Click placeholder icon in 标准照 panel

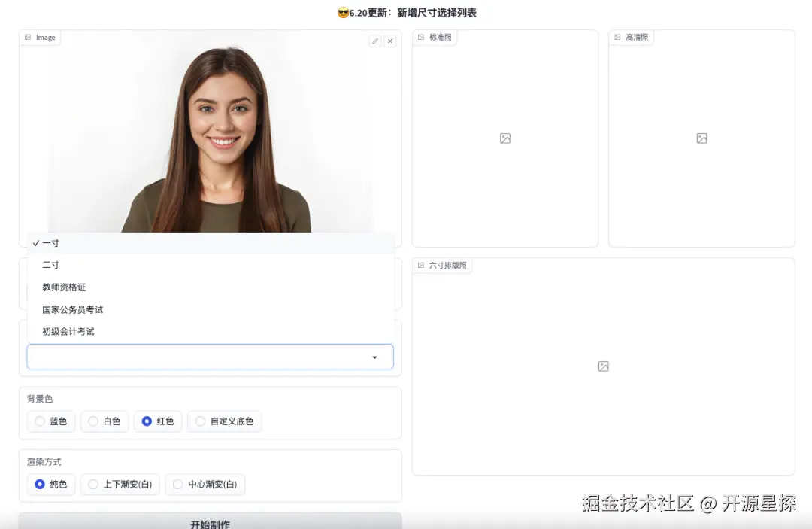(x=505, y=138)
